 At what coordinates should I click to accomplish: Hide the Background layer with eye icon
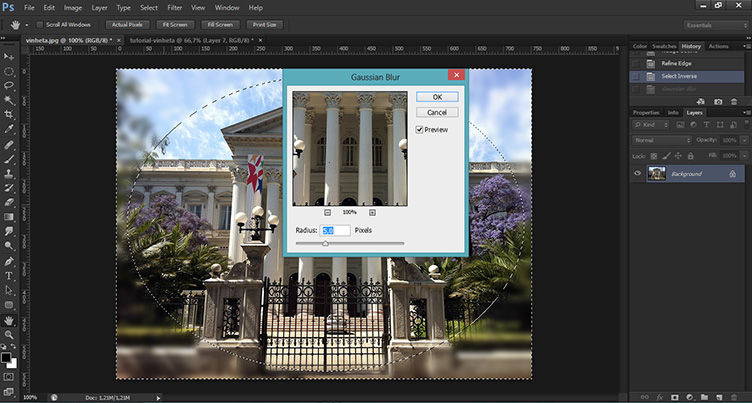(x=638, y=174)
